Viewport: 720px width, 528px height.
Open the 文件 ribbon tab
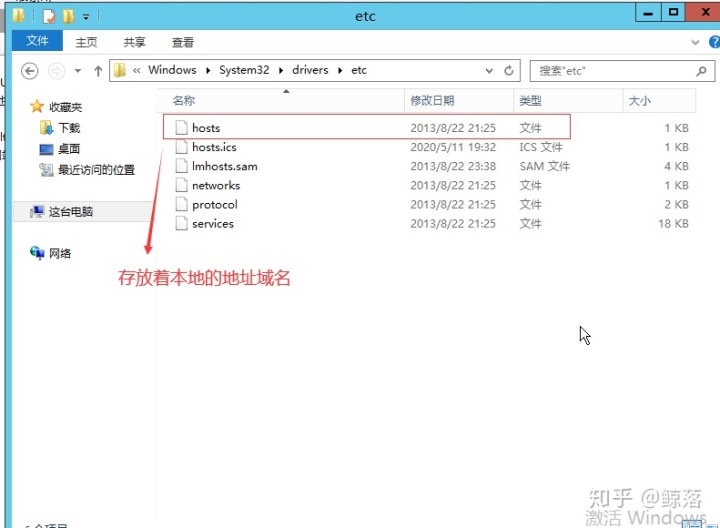pos(37,41)
